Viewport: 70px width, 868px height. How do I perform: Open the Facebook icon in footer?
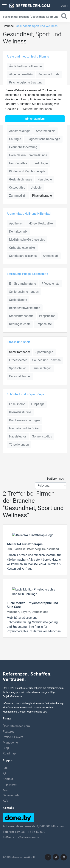coord(48,857)
